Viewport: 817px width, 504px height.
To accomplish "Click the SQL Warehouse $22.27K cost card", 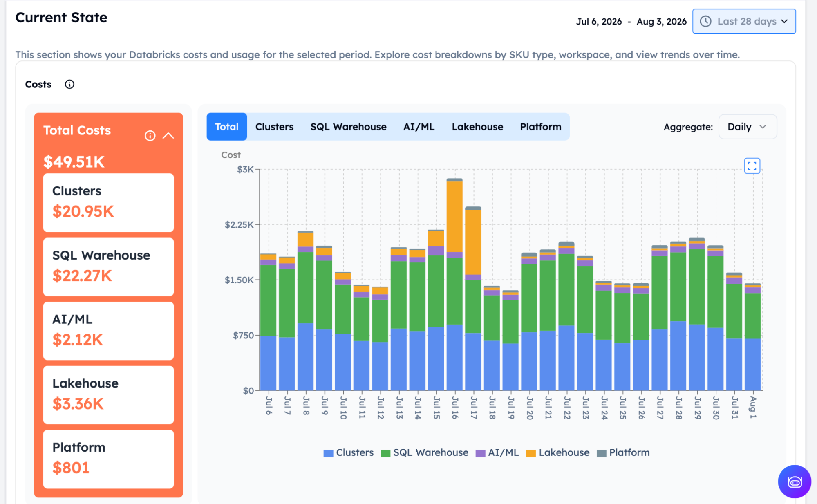I will click(x=108, y=267).
